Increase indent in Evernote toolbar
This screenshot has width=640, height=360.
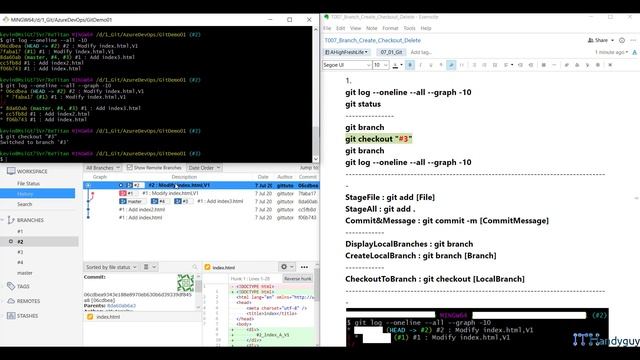531,65
